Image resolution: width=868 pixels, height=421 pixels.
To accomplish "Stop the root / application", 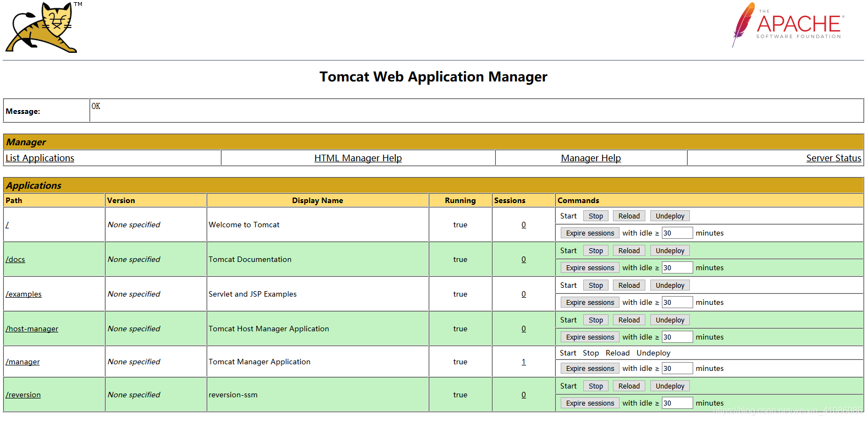I will (x=596, y=216).
